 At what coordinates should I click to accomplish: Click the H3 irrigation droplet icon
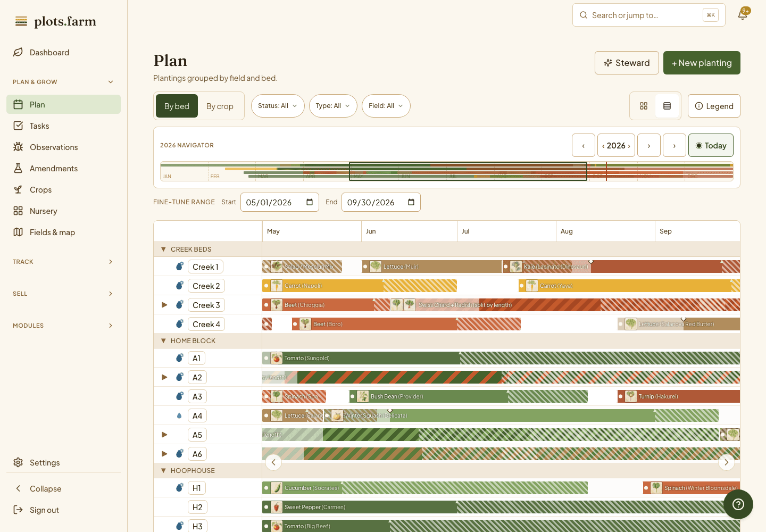coord(180,526)
